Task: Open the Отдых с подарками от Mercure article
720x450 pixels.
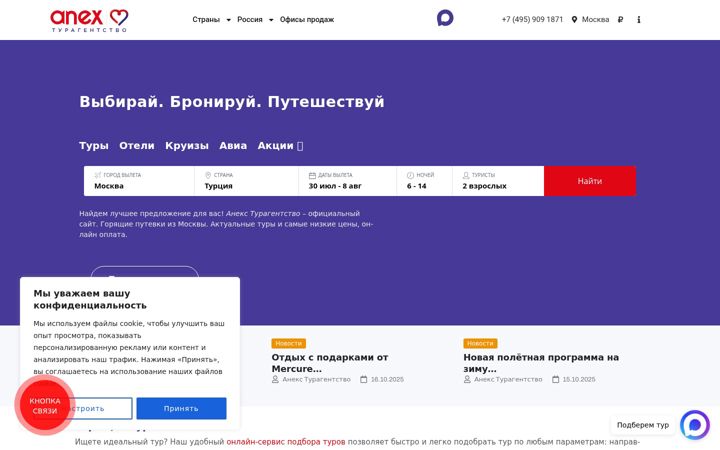Action: (x=330, y=363)
